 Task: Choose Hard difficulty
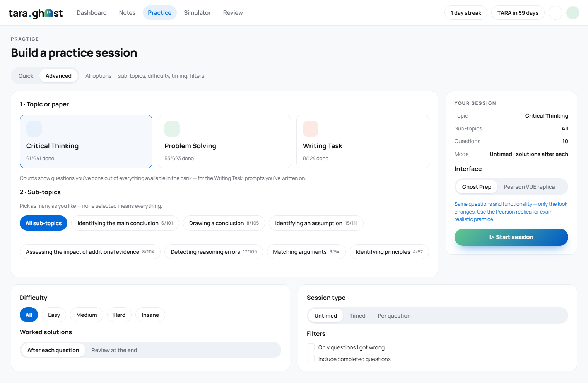[x=119, y=315]
